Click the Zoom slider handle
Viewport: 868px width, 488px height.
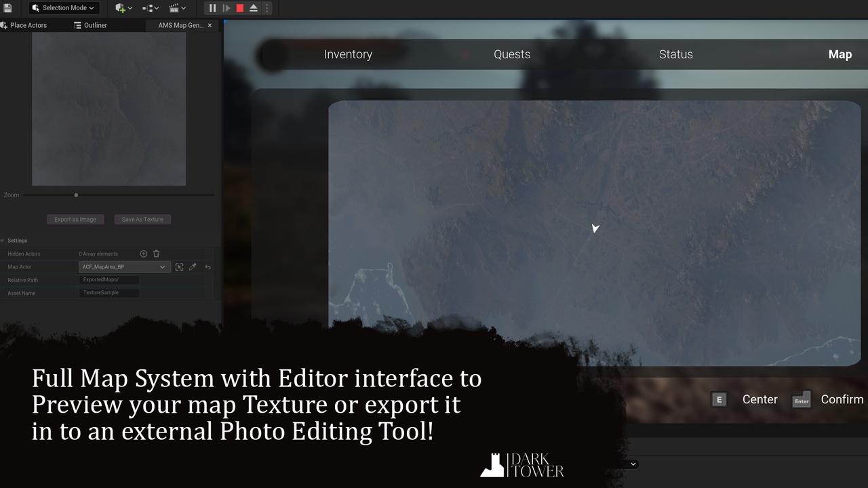(x=76, y=195)
